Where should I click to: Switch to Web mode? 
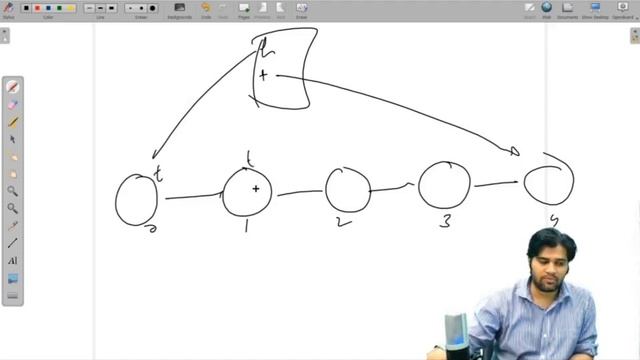point(547,10)
